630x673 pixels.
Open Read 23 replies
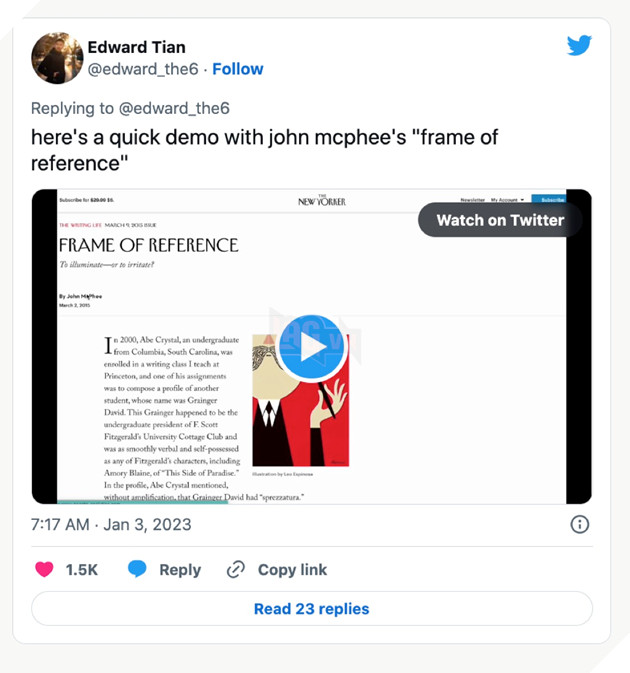click(311, 608)
